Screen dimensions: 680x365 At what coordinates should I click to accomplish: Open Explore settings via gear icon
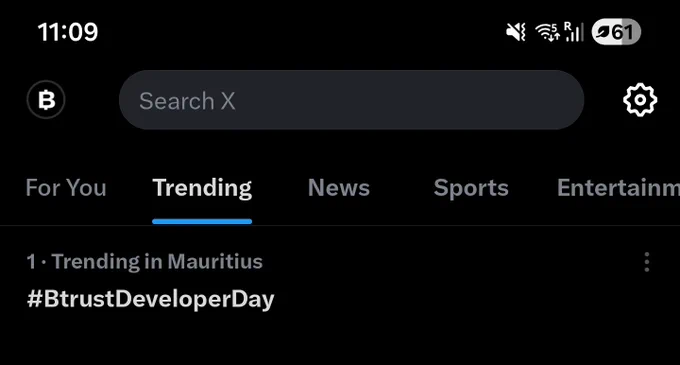[640, 100]
